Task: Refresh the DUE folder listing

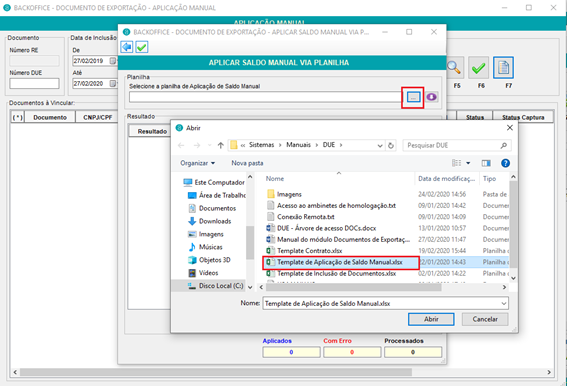Action: tap(391, 145)
